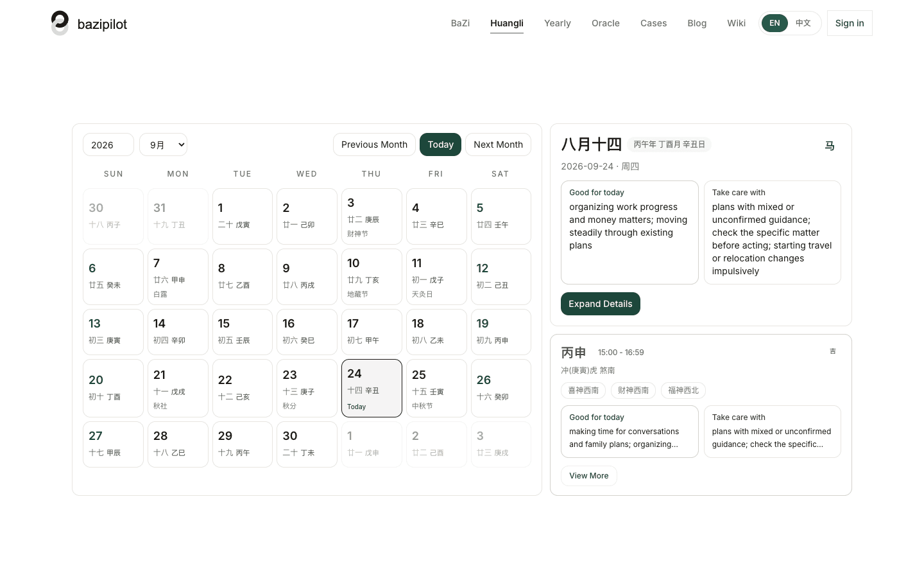This screenshot has width=924, height=578.
Task: Select September 19 cell 初九 丙申
Action: click(x=501, y=332)
